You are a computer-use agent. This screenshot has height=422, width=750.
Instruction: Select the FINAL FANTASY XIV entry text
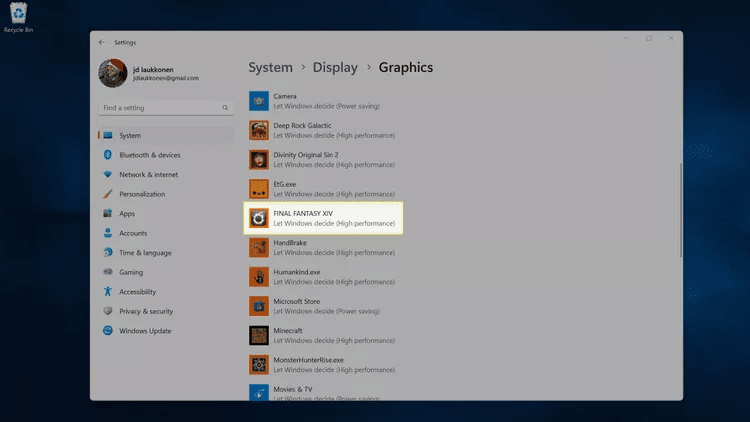334,218
